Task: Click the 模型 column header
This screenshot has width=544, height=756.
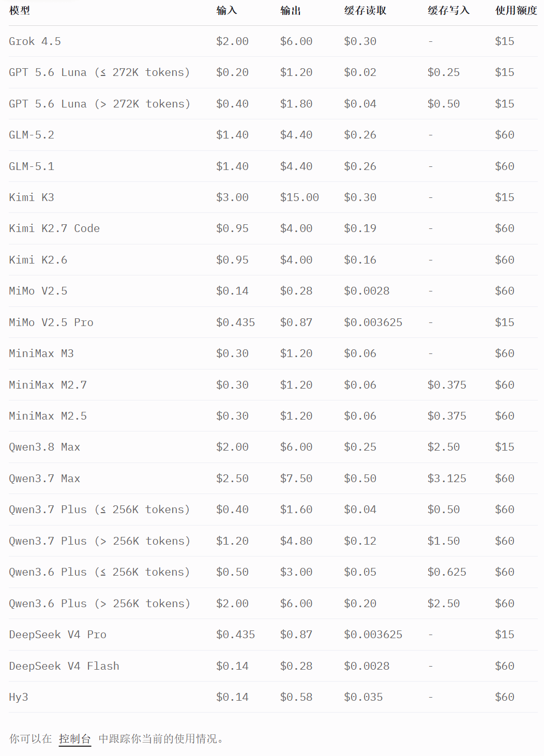Action: coord(20,10)
